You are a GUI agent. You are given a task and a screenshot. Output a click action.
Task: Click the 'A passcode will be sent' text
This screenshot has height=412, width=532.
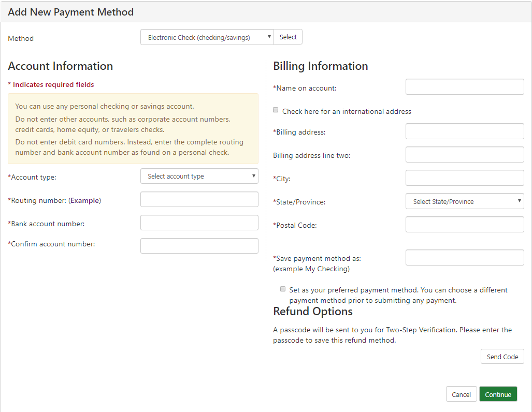(392, 335)
